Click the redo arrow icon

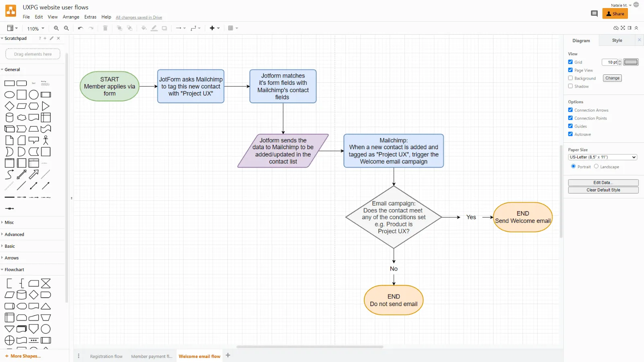91,28
